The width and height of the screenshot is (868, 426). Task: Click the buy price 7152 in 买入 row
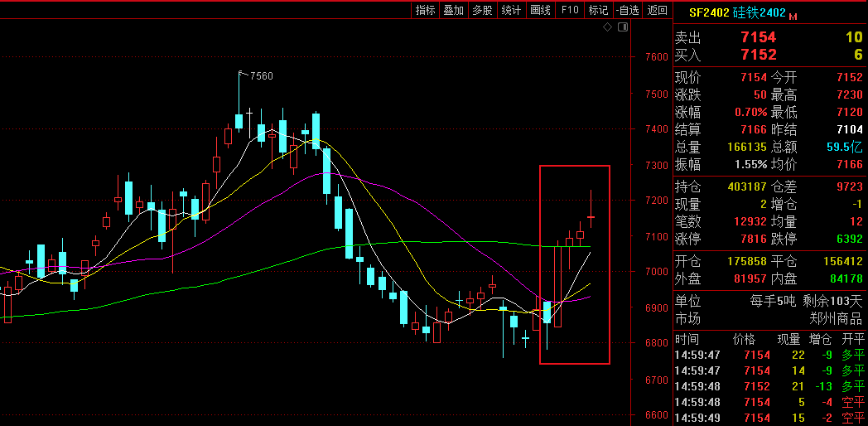[x=758, y=55]
